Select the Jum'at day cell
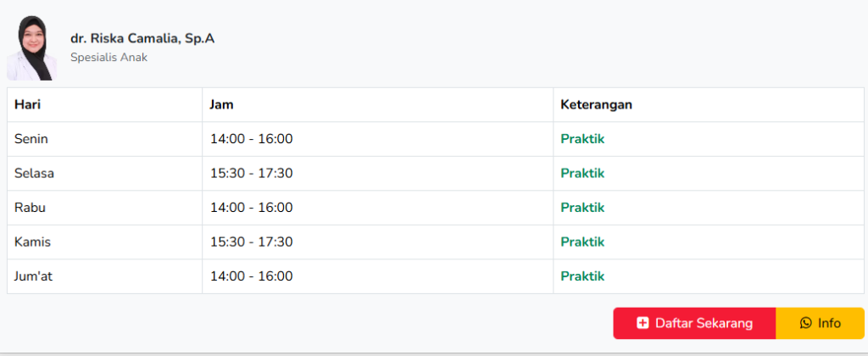The image size is (868, 356). 34,276
